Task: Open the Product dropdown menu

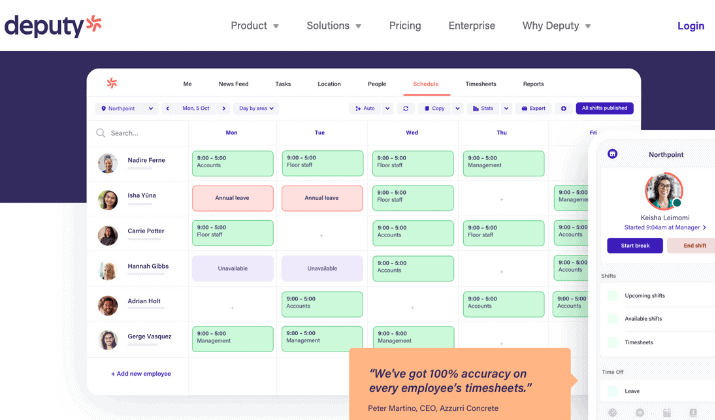Action: click(254, 26)
